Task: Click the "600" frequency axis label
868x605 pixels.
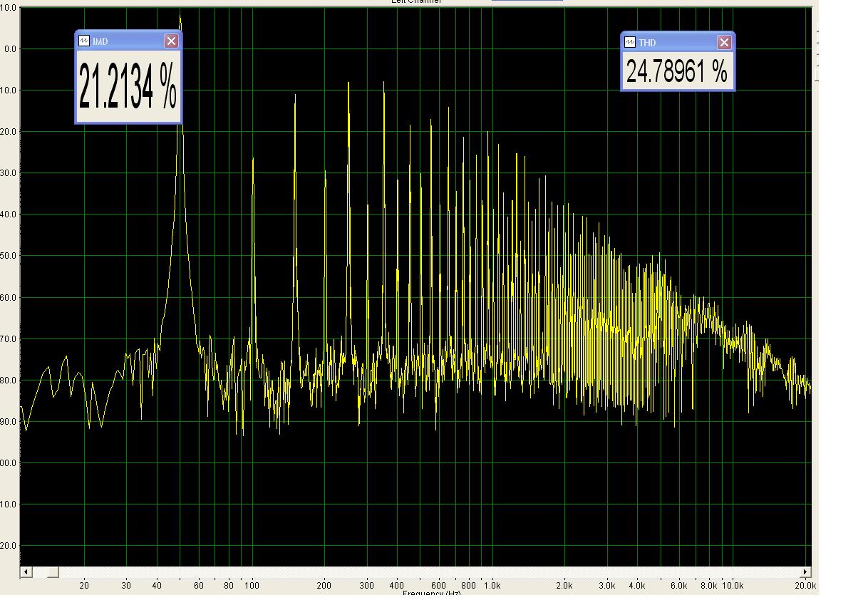Action: [439, 586]
